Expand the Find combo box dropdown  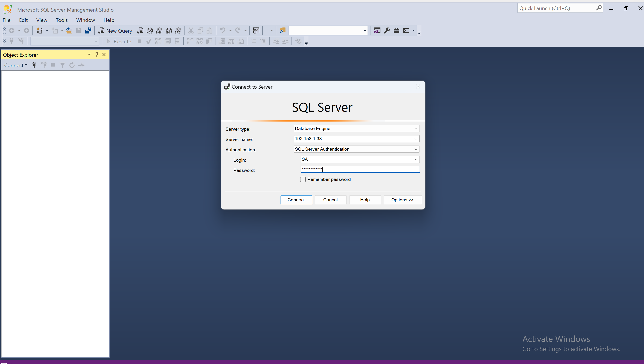(x=365, y=31)
